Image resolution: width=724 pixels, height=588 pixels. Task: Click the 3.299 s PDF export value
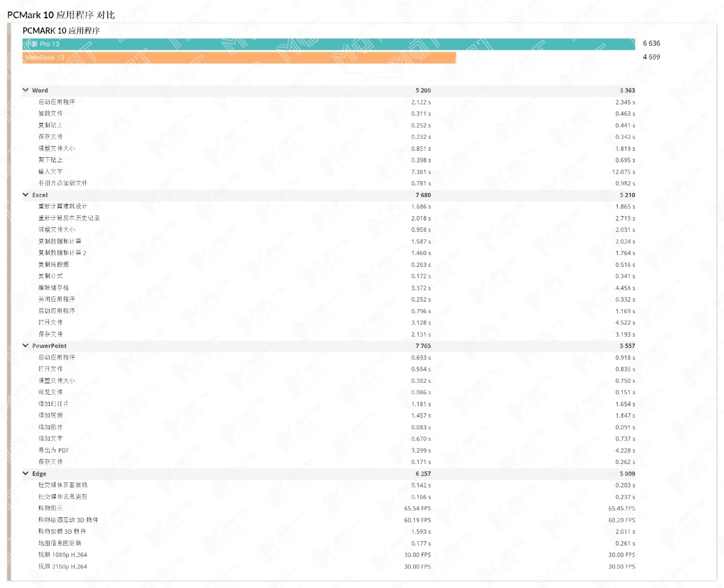click(421, 450)
